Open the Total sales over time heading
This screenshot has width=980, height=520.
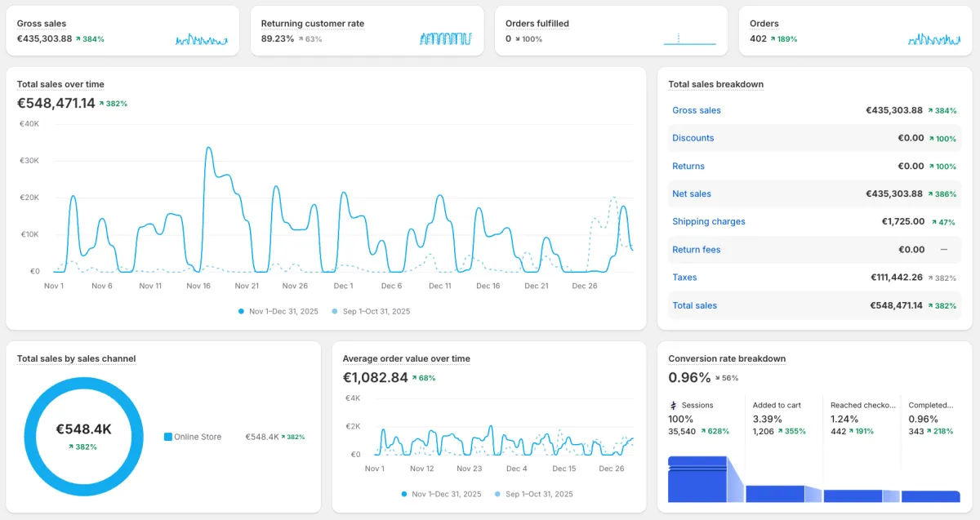tap(60, 84)
